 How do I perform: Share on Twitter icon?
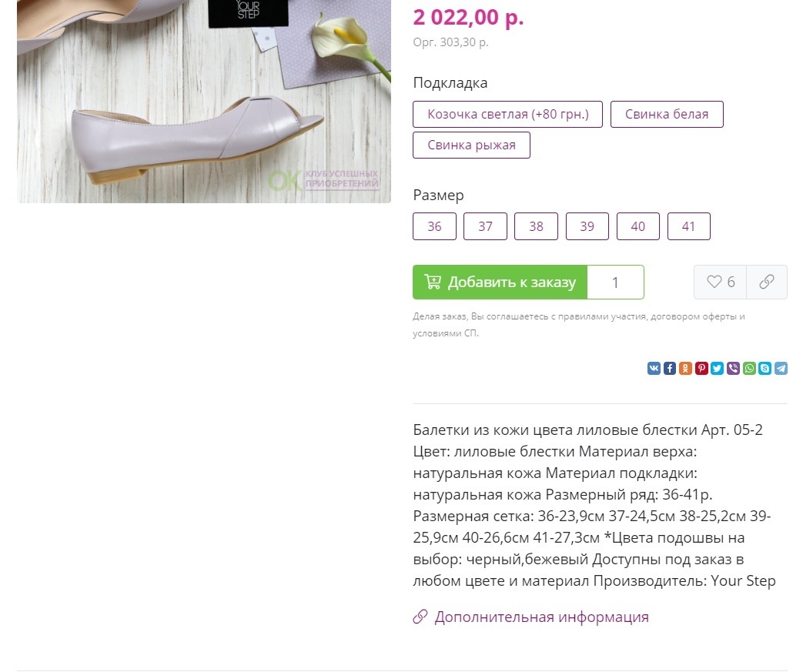point(718,368)
